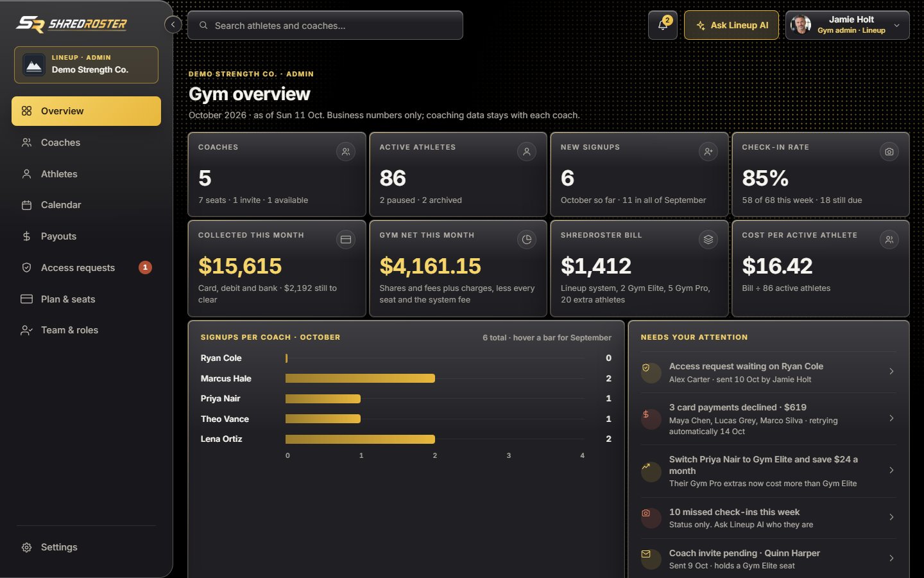Click the Coaches card people icon
The height and width of the screenshot is (578, 924).
tap(346, 152)
